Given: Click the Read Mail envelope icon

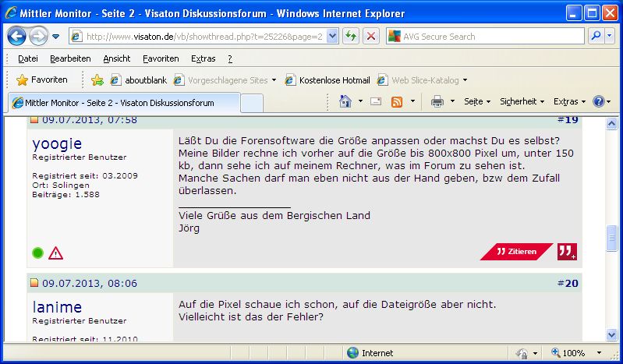Looking at the screenshot, I should pos(376,102).
